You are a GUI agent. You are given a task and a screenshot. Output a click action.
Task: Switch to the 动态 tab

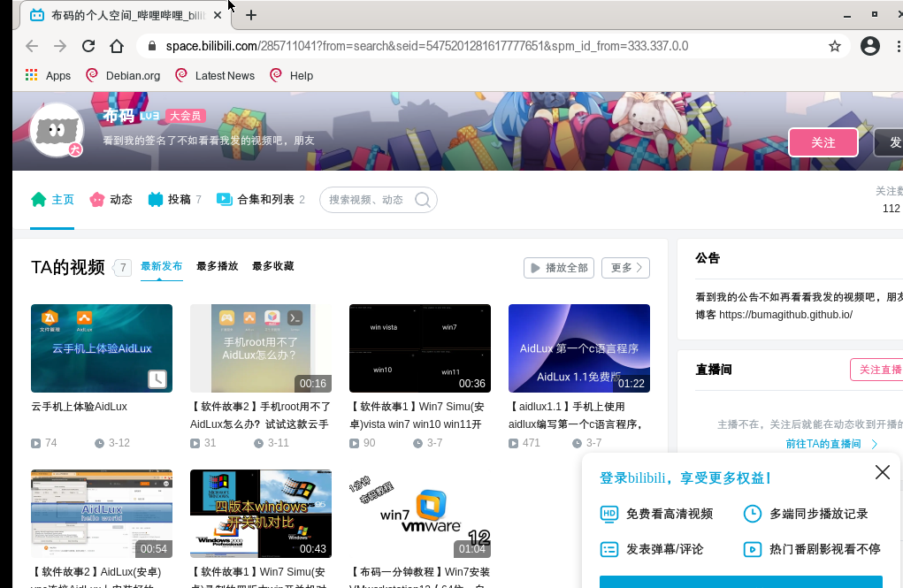coord(111,200)
